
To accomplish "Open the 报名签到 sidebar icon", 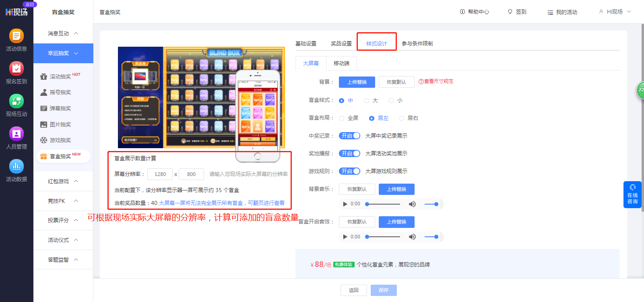I will tap(17, 69).
